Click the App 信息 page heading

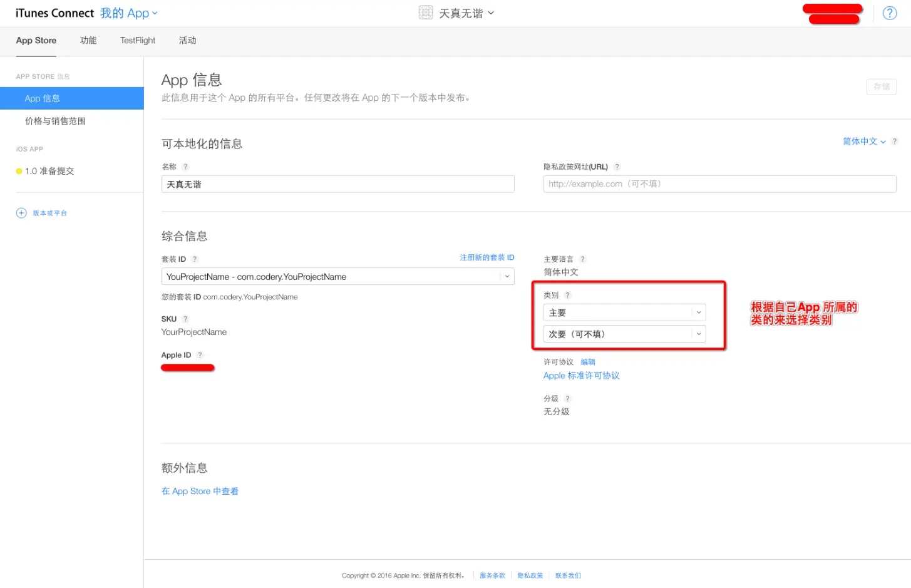coord(192,80)
